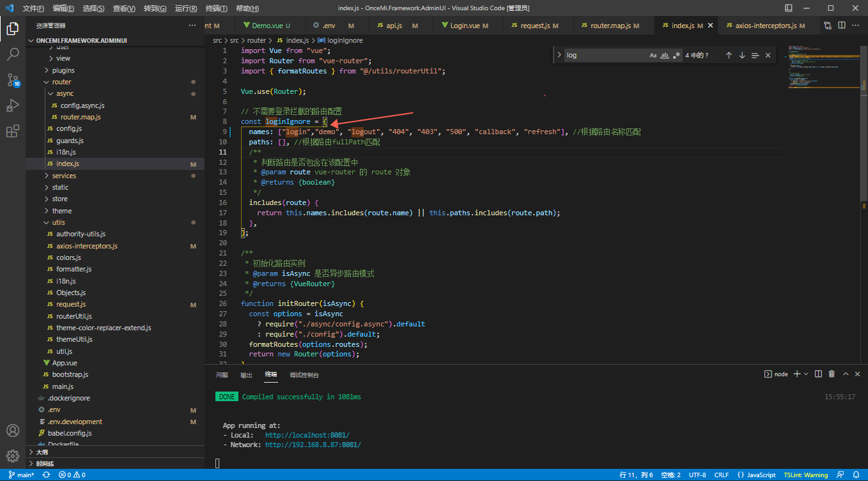Open the Run and Debug view
868x481 pixels.
pos(13,105)
